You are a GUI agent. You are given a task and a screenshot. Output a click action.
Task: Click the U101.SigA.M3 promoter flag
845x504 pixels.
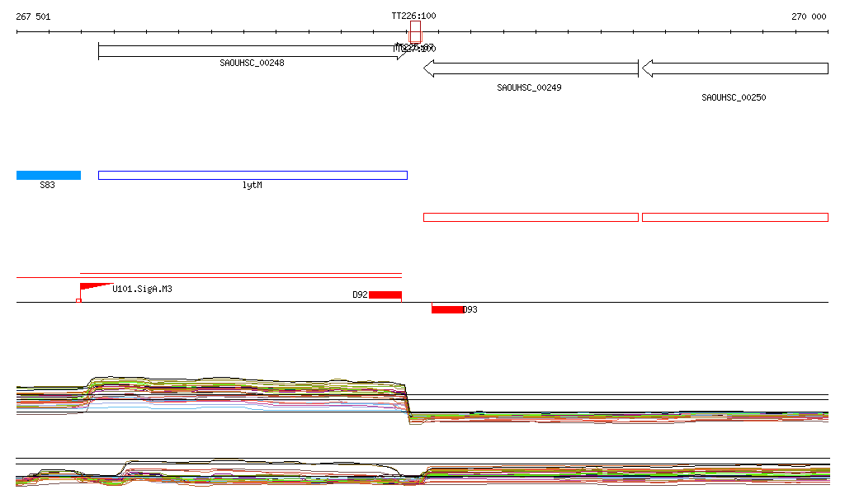point(96,287)
